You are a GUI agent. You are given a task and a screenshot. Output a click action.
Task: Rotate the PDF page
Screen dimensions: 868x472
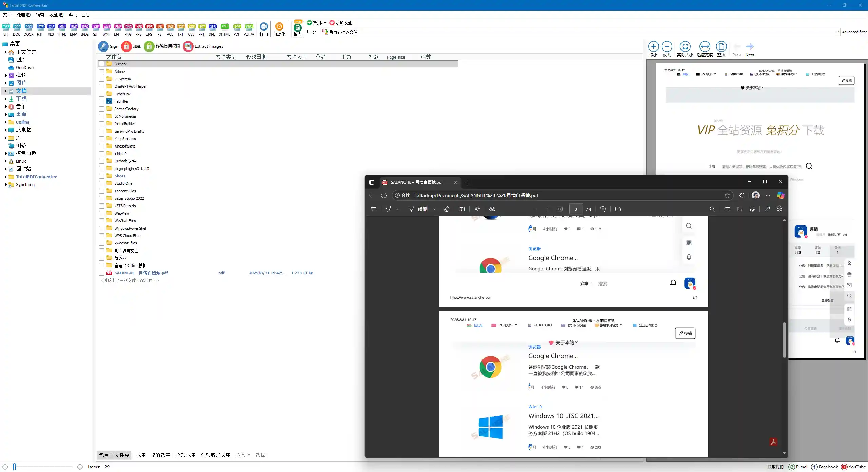603,209
